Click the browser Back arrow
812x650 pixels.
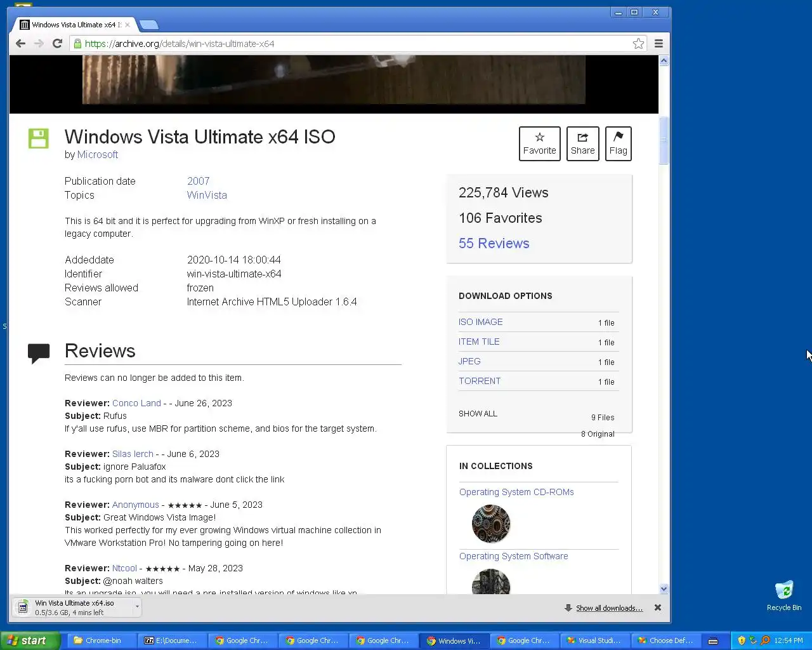click(x=20, y=44)
